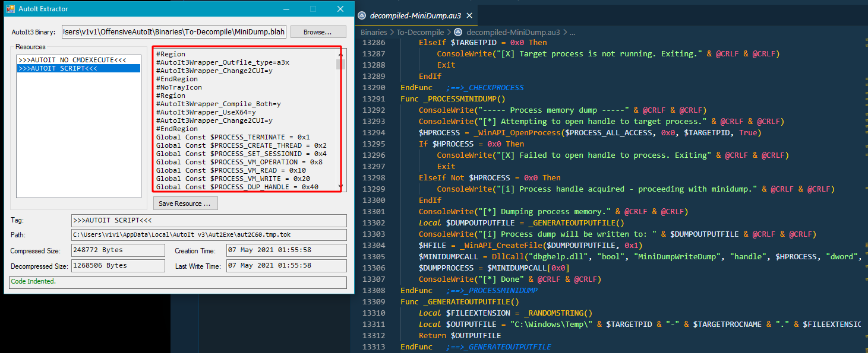Click the Creation Time value field
This screenshot has width=868, height=353.
[286, 250]
